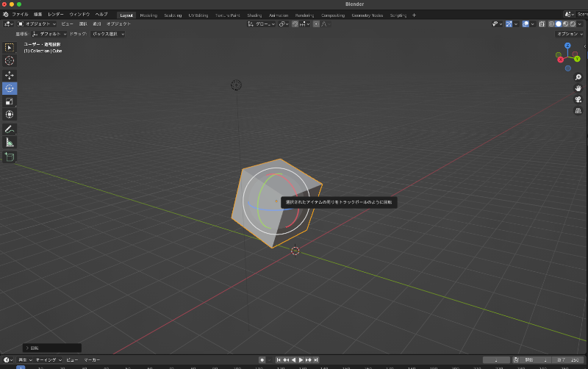
Task: Select the 3D Cursor tool
Action: pyautogui.click(x=10, y=60)
